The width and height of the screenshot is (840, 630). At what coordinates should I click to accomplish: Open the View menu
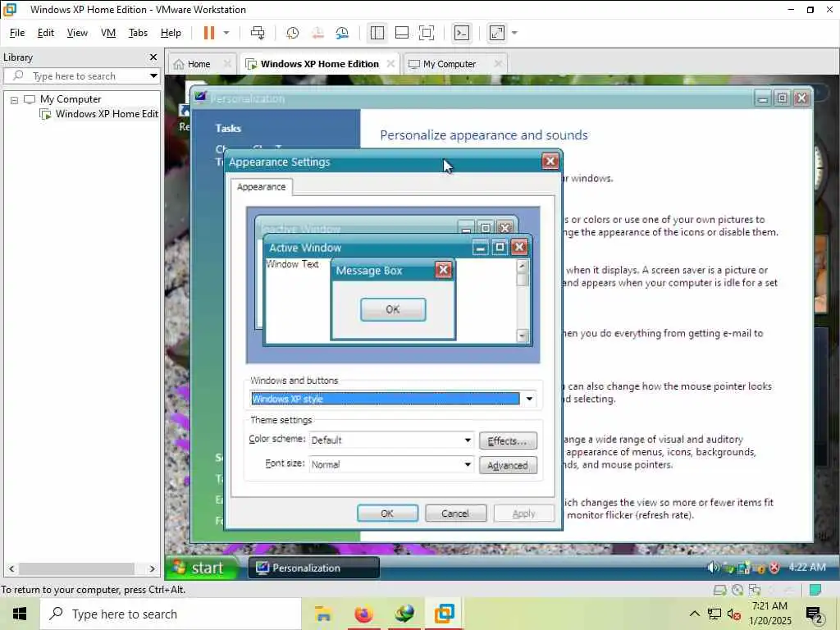[77, 33]
